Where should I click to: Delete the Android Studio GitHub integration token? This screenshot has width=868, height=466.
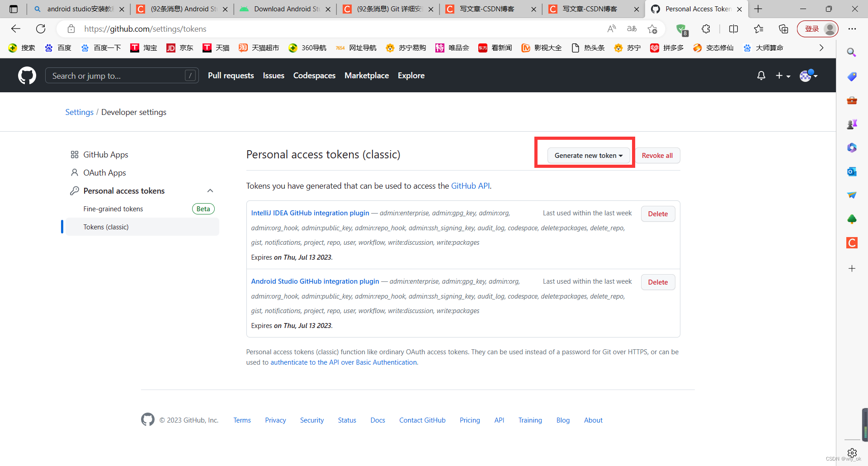pyautogui.click(x=658, y=282)
